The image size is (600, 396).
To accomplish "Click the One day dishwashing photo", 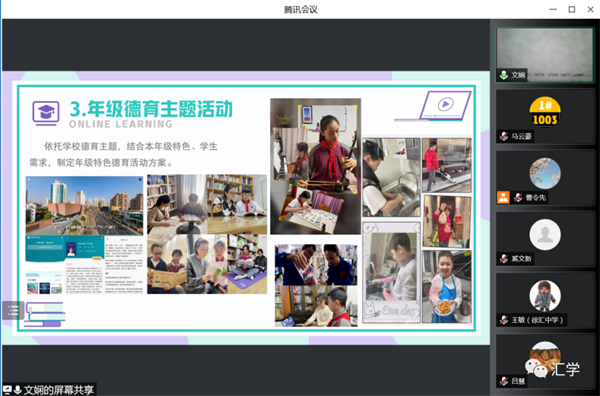I will (x=391, y=272).
